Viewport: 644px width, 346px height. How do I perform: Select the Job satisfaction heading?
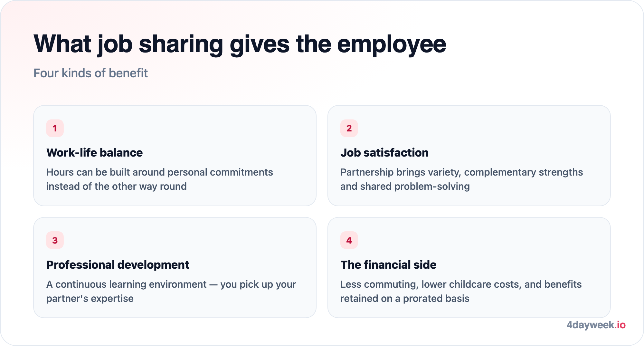384,153
